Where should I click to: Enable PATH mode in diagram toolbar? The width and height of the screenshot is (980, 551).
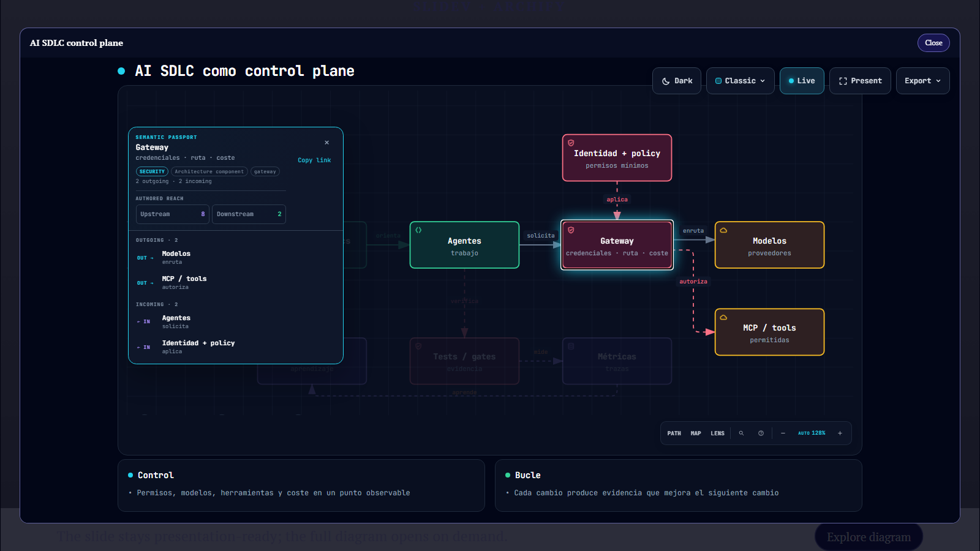(x=674, y=433)
